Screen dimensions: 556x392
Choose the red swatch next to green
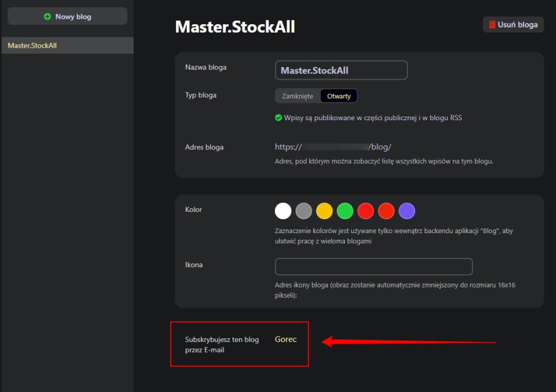(x=366, y=211)
